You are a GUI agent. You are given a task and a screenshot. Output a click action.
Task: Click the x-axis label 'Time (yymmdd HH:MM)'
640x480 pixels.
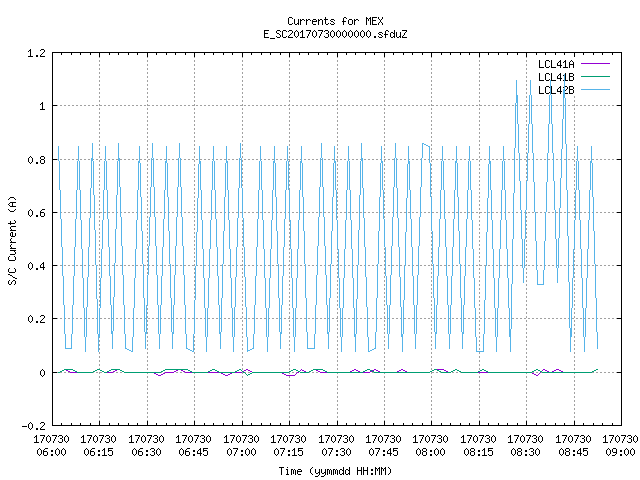(x=335, y=471)
